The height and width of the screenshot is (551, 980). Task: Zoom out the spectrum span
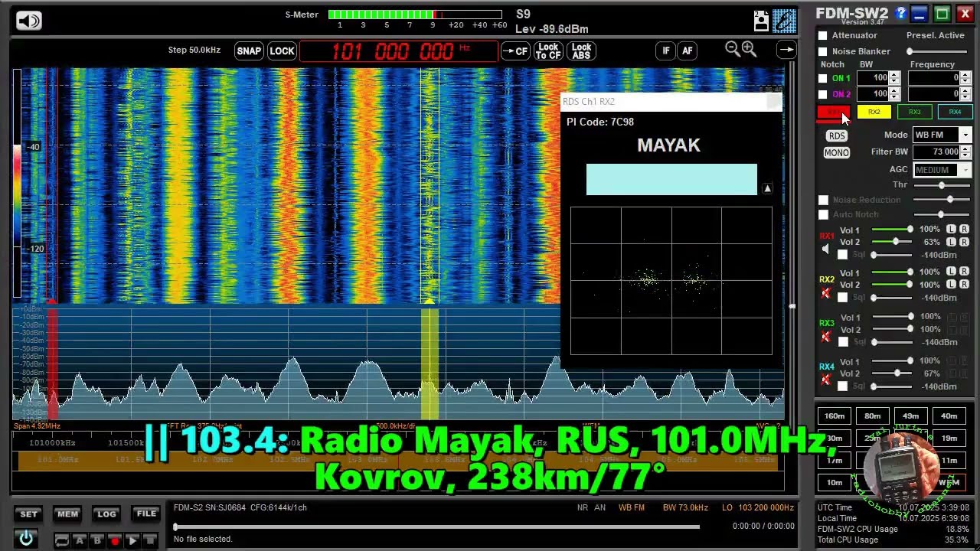733,50
